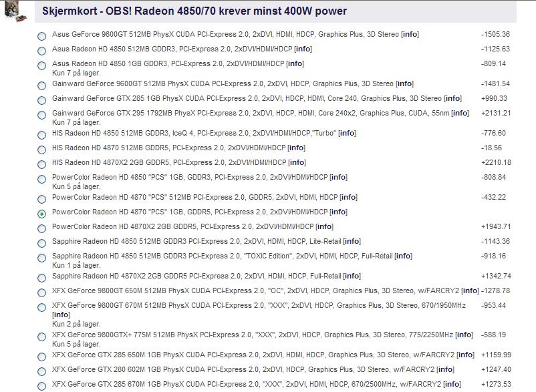536x392 pixels.
Task: Choose HIS Radeon HD 4870X2 2GB option
Action: point(41,164)
